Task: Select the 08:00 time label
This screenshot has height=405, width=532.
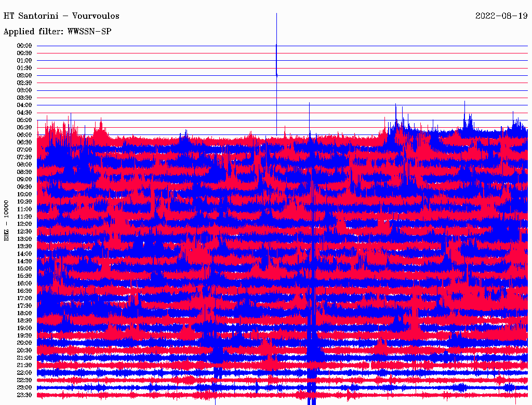Action: (24, 165)
